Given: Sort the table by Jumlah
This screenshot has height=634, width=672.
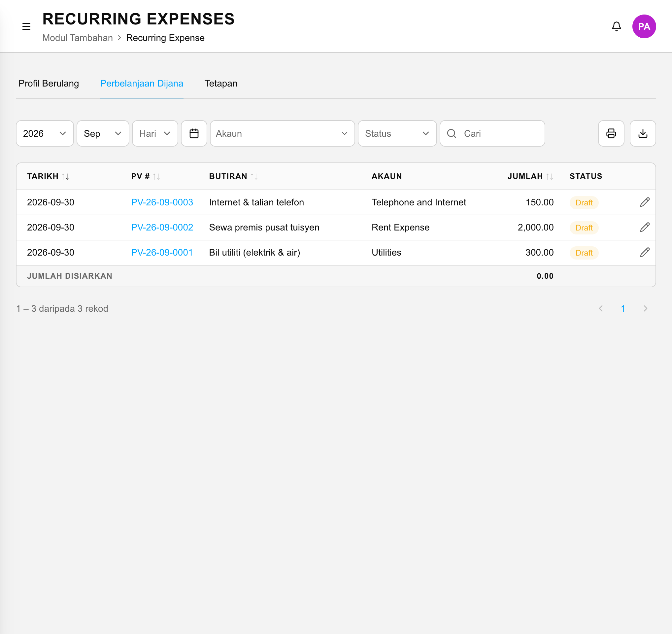Looking at the screenshot, I should [550, 177].
